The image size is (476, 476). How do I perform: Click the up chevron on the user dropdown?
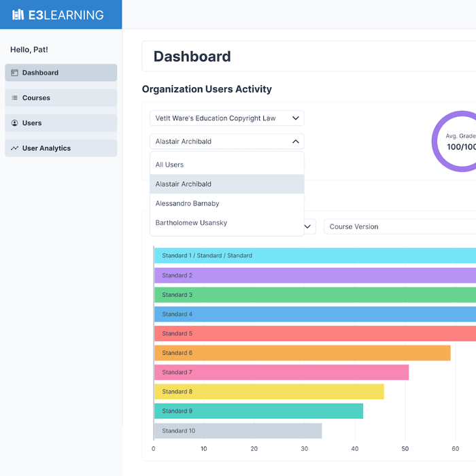tap(296, 141)
